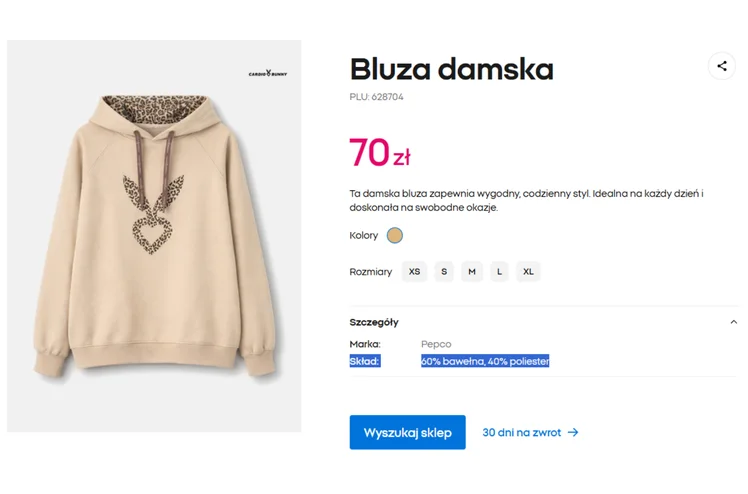Choose the XL size option
Image resolution: width=748 pixels, height=494 pixels.
(x=528, y=271)
